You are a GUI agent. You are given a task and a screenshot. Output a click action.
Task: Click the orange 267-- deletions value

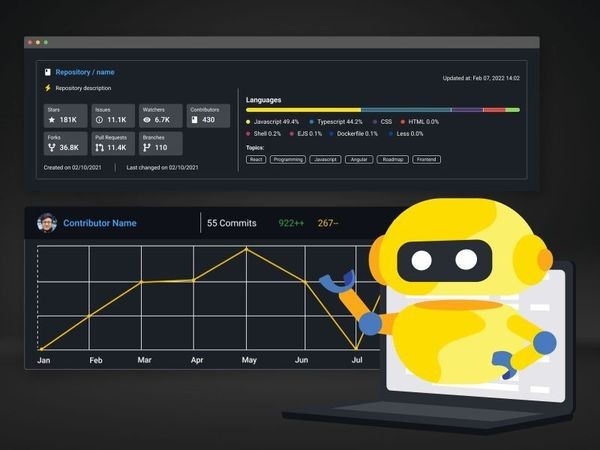click(328, 223)
